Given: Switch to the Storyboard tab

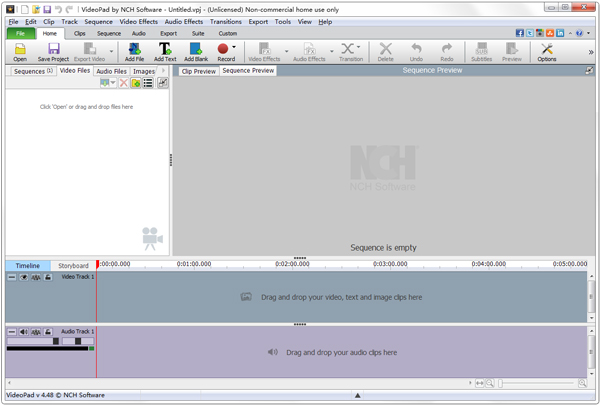Looking at the screenshot, I should pyautogui.click(x=73, y=266).
